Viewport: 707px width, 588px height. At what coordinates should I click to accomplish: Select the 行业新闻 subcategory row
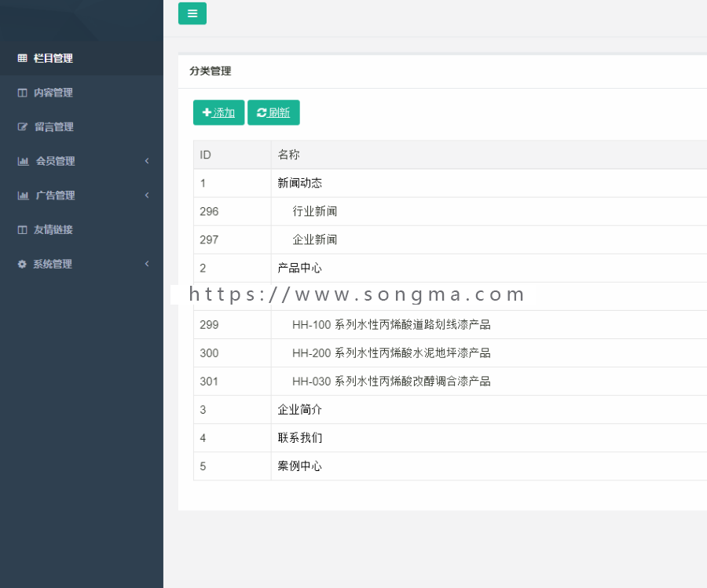tap(450, 211)
